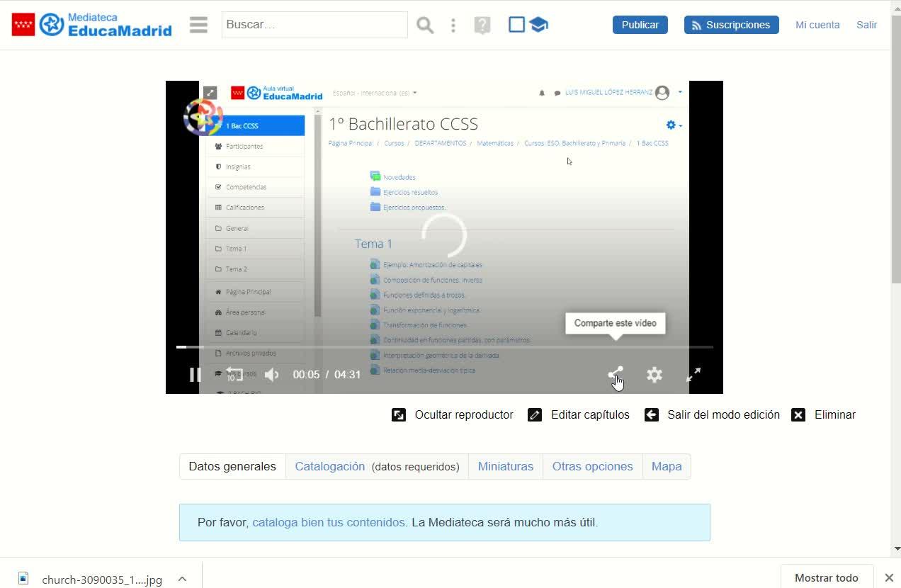Open the hamburger main menu

(198, 25)
